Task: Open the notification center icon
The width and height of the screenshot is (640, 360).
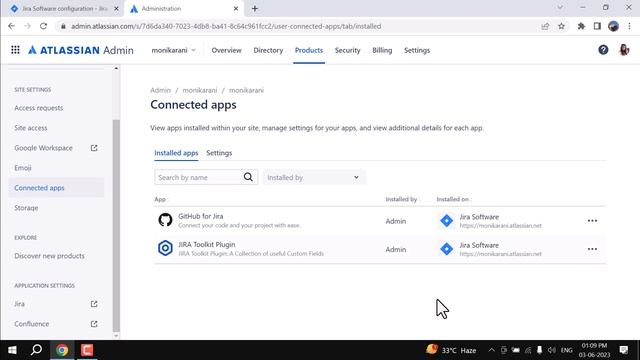Action: coord(624,350)
